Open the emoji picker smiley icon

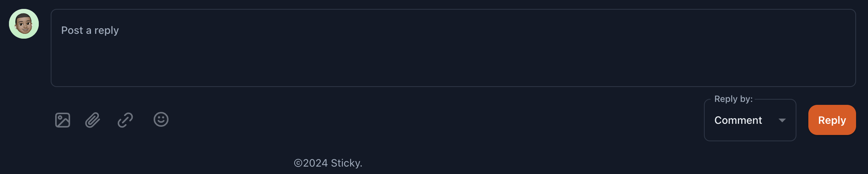161,120
